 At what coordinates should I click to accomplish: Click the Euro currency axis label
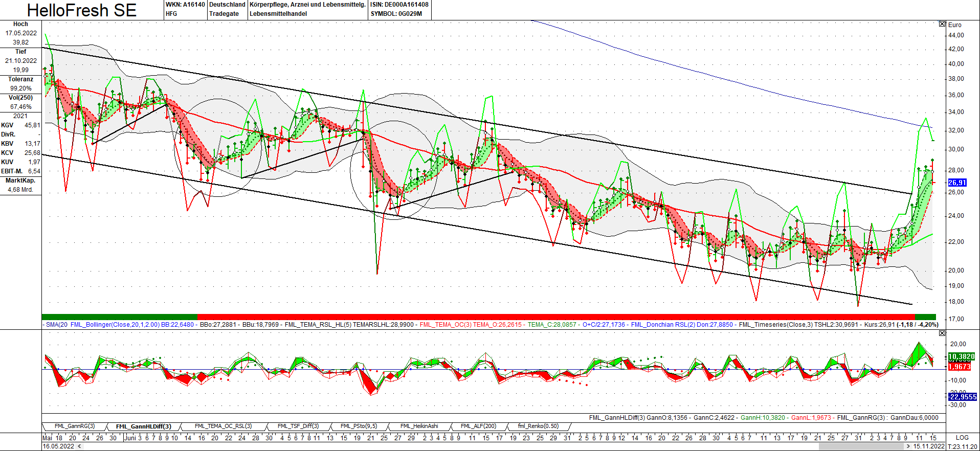pyautogui.click(x=954, y=25)
